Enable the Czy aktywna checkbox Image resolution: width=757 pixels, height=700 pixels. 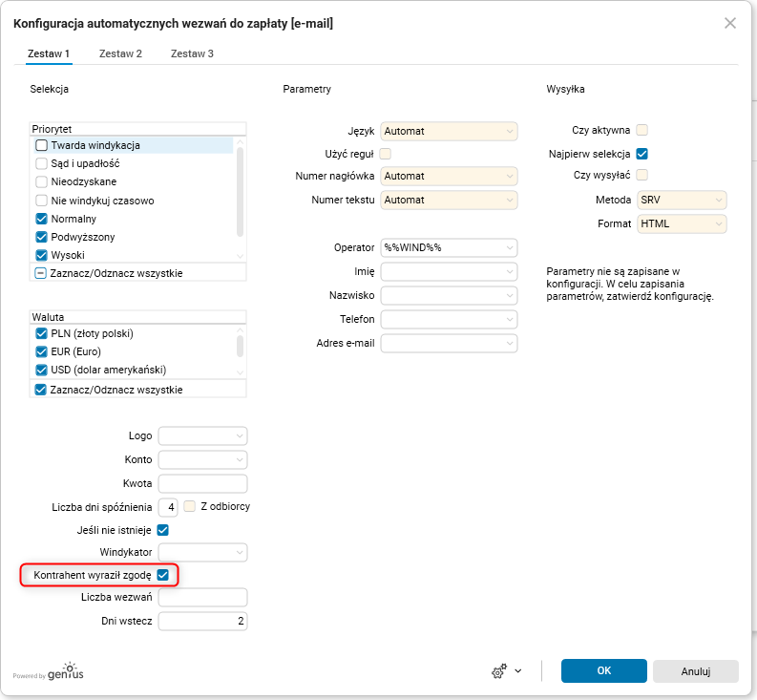point(642,130)
